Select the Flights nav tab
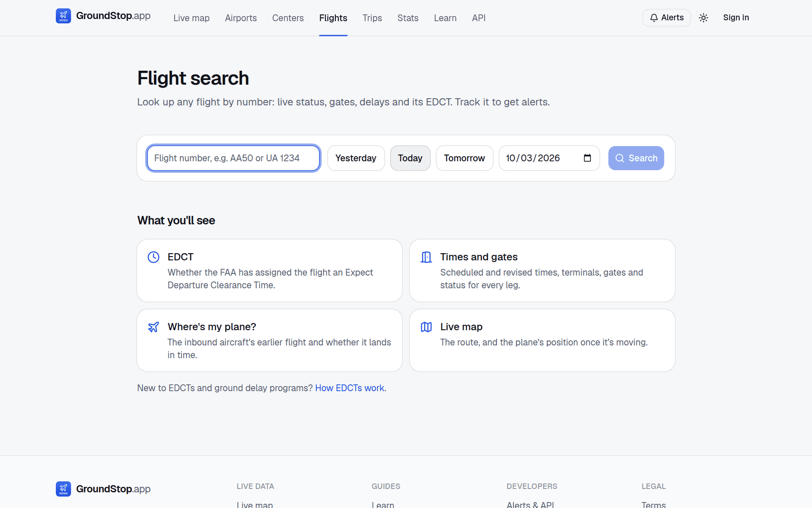Image resolution: width=812 pixels, height=508 pixels. (333, 18)
